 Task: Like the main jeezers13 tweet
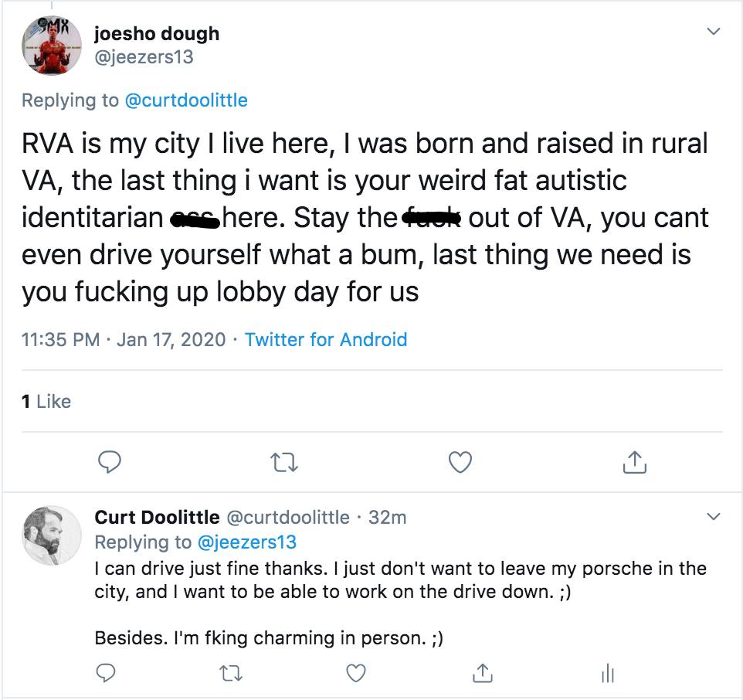pos(460,461)
